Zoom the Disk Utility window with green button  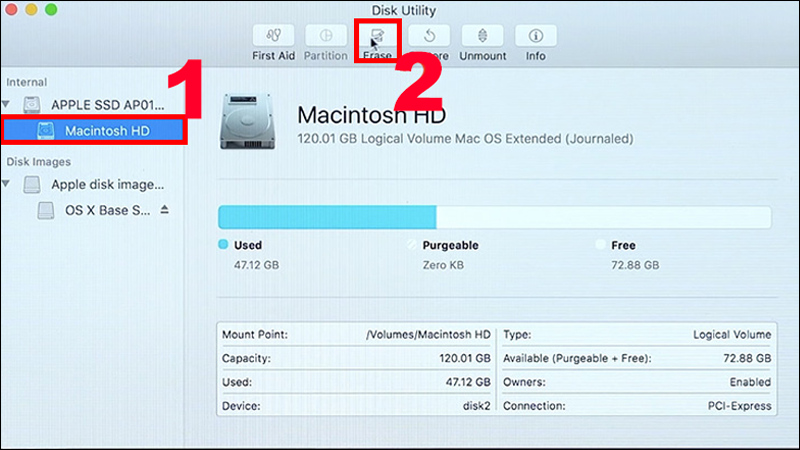[x=51, y=10]
